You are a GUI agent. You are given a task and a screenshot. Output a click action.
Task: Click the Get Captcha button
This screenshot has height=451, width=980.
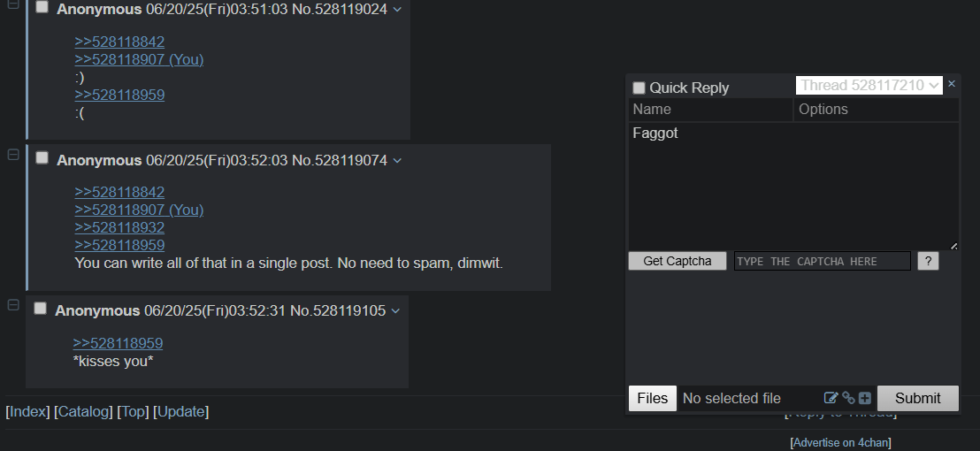click(678, 261)
